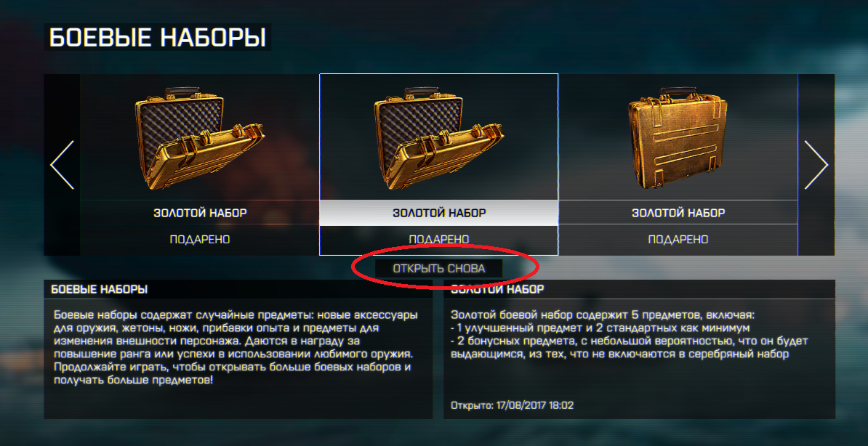Image resolution: width=868 pixels, height=446 pixels.
Task: Pick the ЗОЛОТОЙ НАБОР label under the first open case
Action: (x=200, y=213)
